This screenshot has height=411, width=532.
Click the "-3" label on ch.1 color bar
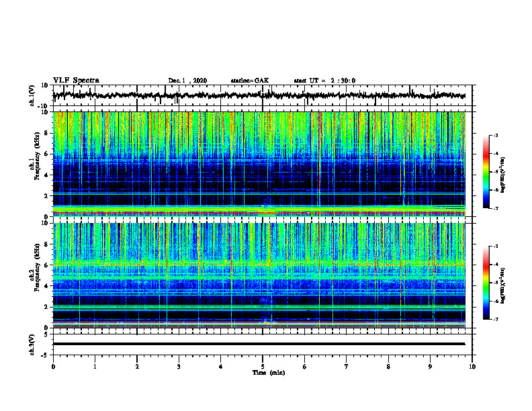coord(496,135)
